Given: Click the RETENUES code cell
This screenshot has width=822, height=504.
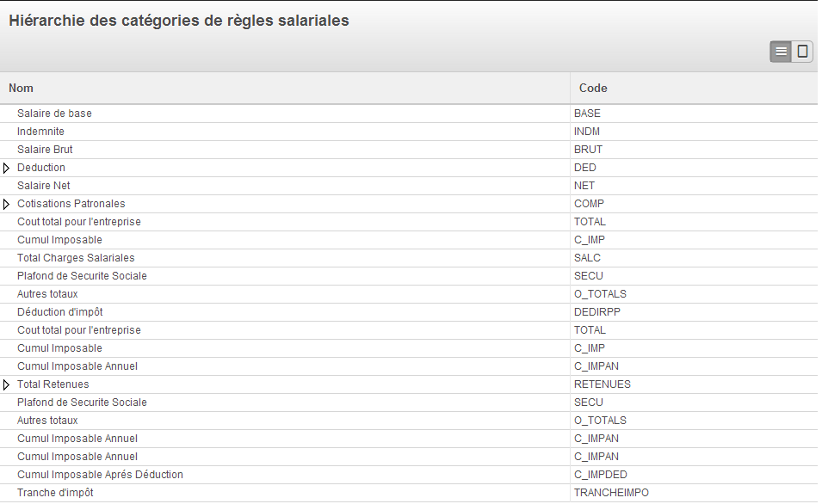Looking at the screenshot, I should tap(602, 384).
